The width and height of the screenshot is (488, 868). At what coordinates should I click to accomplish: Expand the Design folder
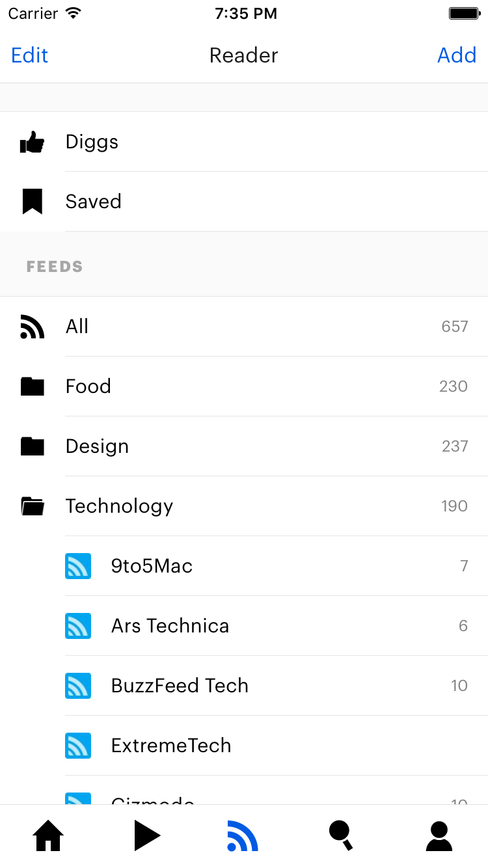point(32,446)
